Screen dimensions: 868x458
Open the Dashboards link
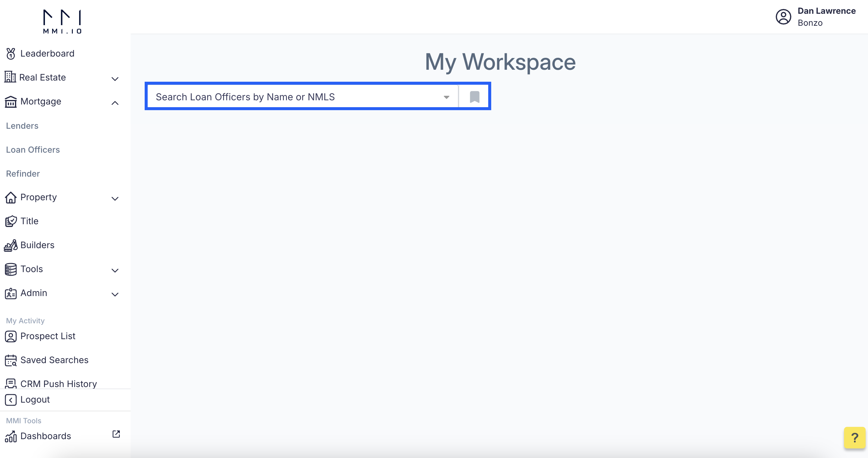point(46,436)
